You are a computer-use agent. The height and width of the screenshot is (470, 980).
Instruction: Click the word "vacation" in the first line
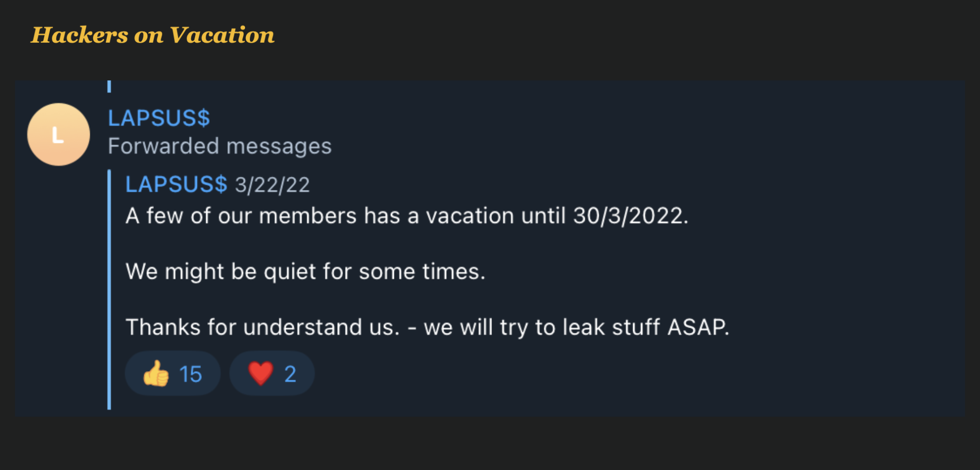click(469, 216)
